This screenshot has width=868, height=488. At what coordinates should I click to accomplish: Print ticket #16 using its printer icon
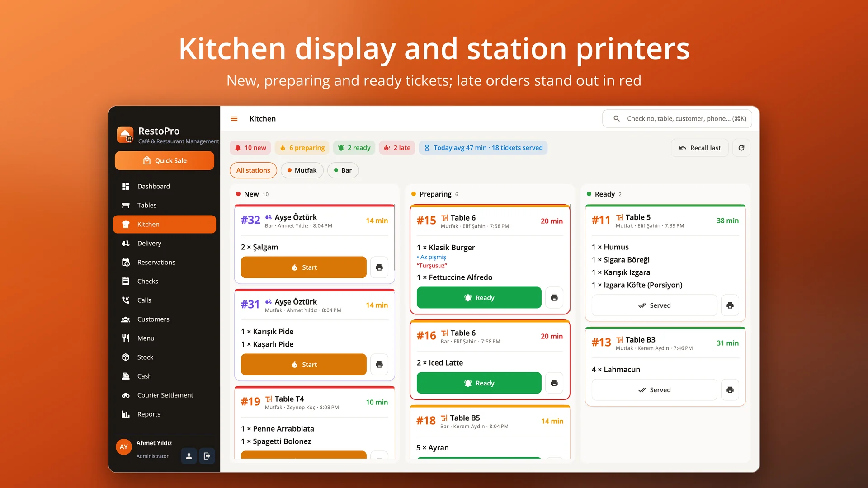[x=554, y=383]
